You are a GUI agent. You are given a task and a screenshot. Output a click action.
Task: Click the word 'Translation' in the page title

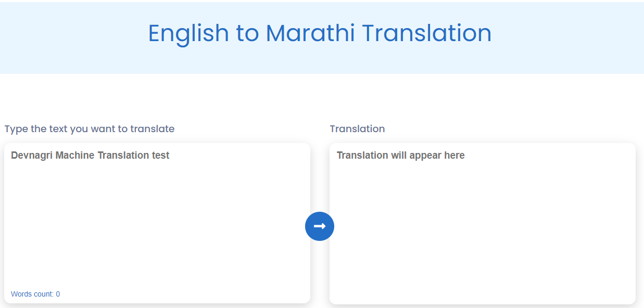(426, 33)
